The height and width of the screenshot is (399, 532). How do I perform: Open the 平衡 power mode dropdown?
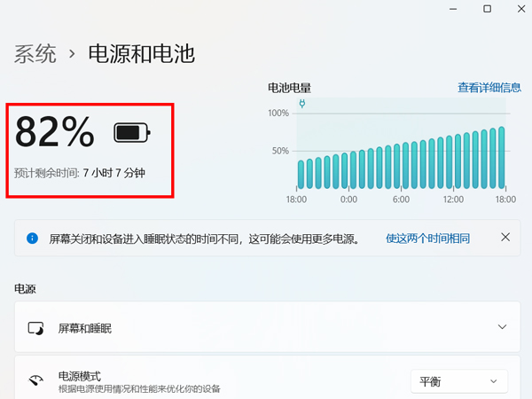coord(458,381)
